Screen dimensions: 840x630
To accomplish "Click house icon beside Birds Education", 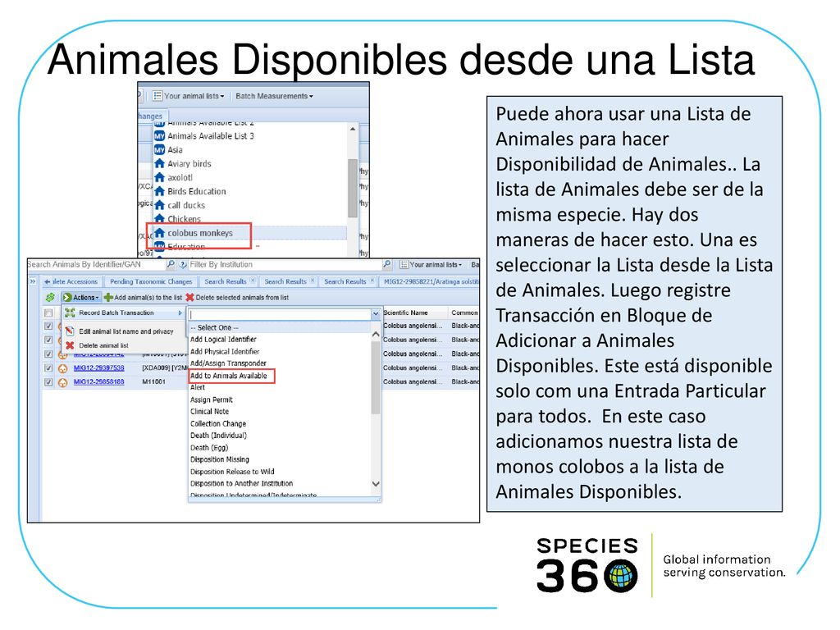I will 160,191.
